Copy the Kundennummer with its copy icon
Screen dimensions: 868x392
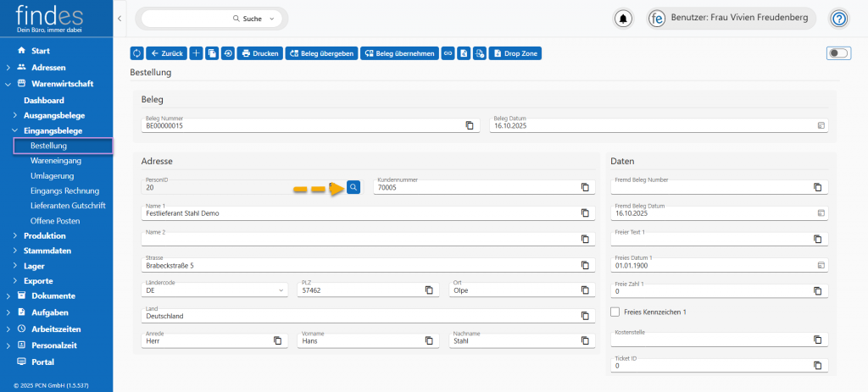(x=584, y=188)
